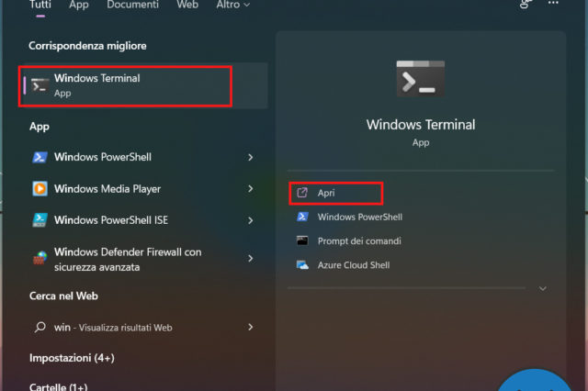The height and width of the screenshot is (391, 588).
Task: Switch to the Documenti tab
Action: (x=132, y=5)
